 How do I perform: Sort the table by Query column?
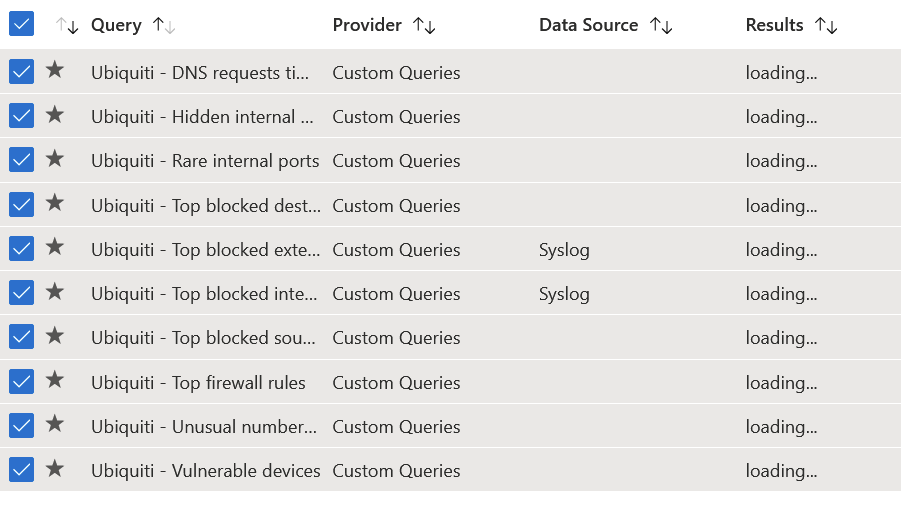point(164,25)
